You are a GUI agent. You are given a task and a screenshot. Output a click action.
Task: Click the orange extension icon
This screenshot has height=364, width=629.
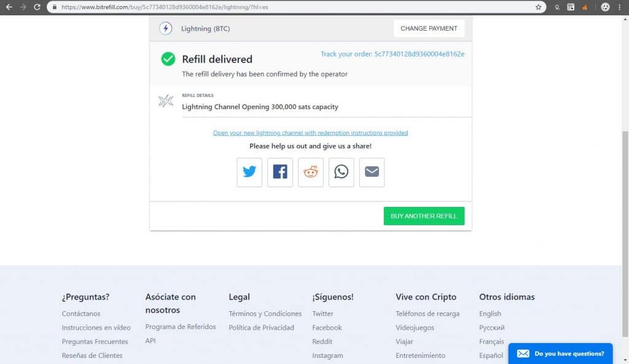[x=585, y=7]
